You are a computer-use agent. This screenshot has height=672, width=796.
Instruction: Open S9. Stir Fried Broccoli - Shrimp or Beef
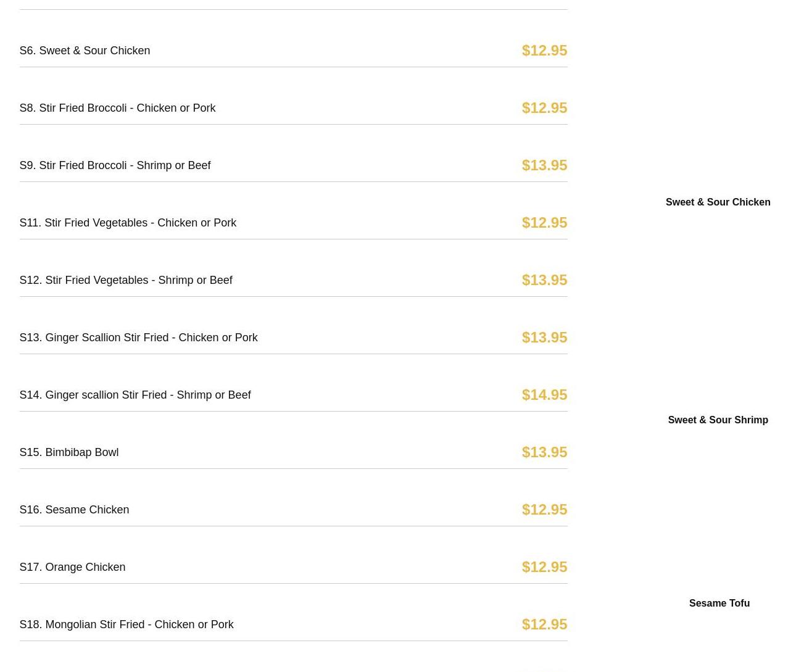[x=115, y=165]
